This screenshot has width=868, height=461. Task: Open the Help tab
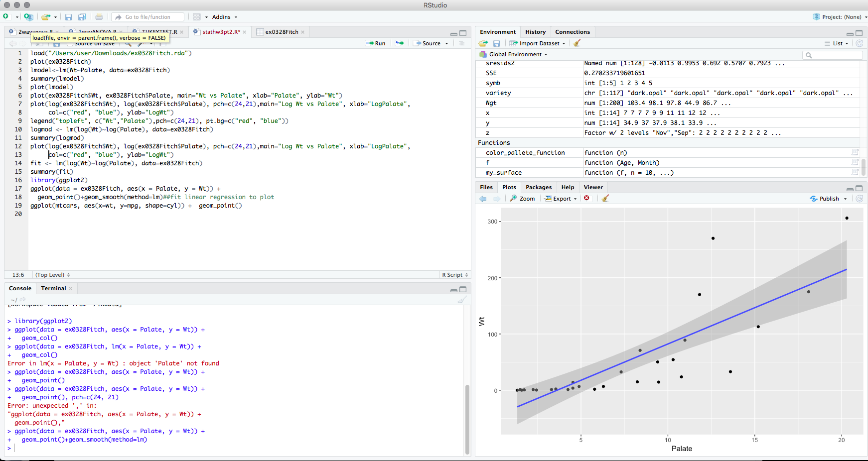(568, 187)
